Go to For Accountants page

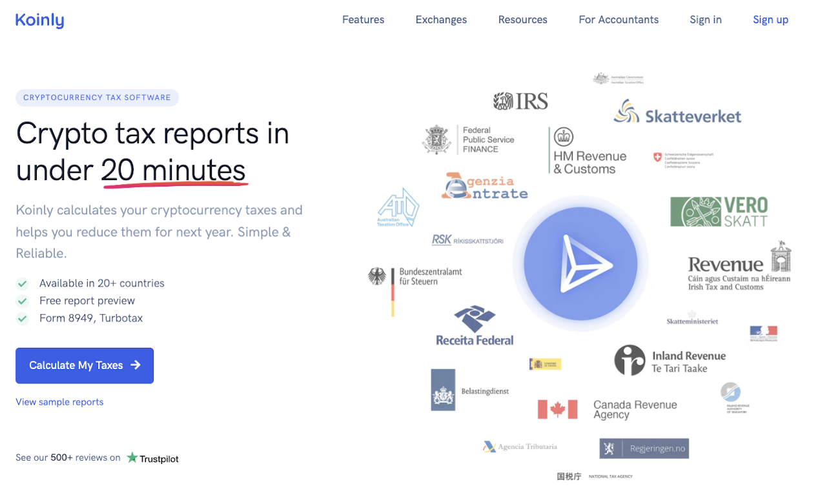click(619, 20)
